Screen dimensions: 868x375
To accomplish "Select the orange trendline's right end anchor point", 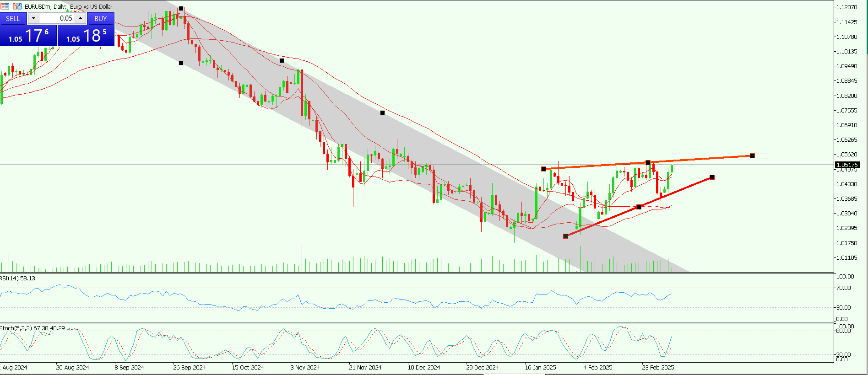I will tap(752, 155).
